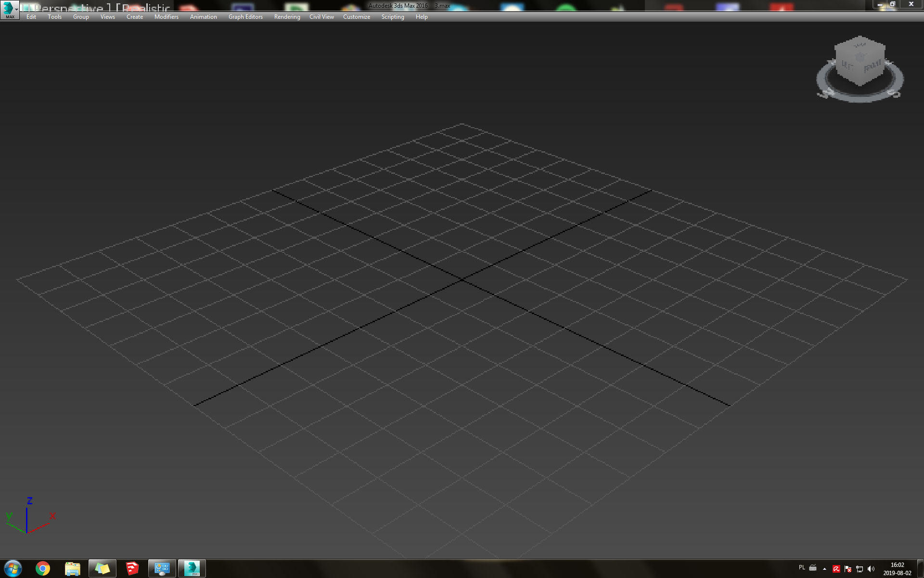Open Google Chrome from the taskbar

(43, 568)
